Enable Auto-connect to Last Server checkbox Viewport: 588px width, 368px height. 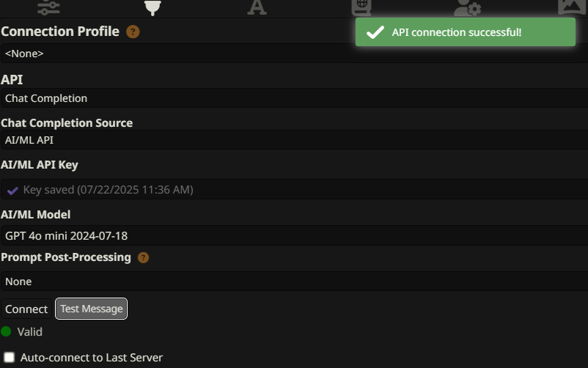pyautogui.click(x=10, y=358)
